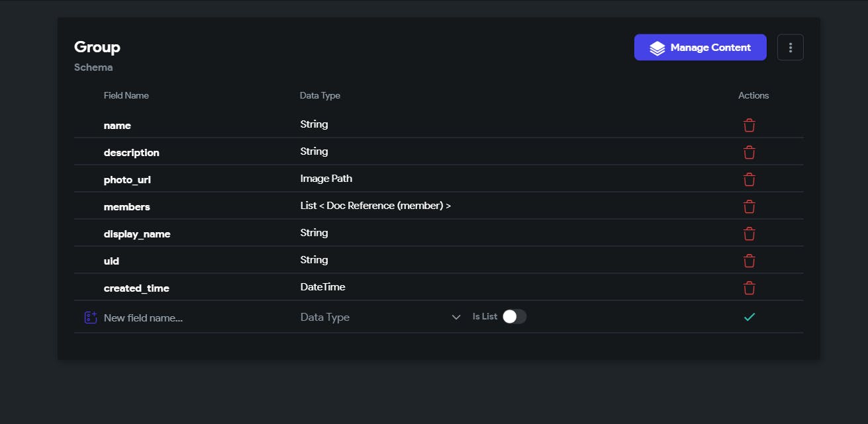This screenshot has width=868, height=424.
Task: Delete the display_name field
Action: coord(749,233)
